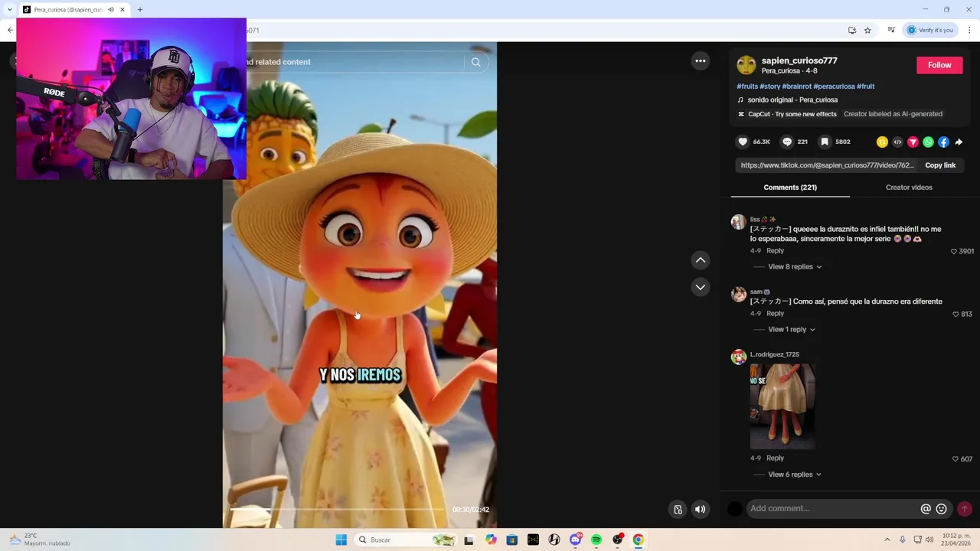Open the L.rodriguez_1725 username
Viewport: 980px width, 551px height.
click(x=775, y=354)
